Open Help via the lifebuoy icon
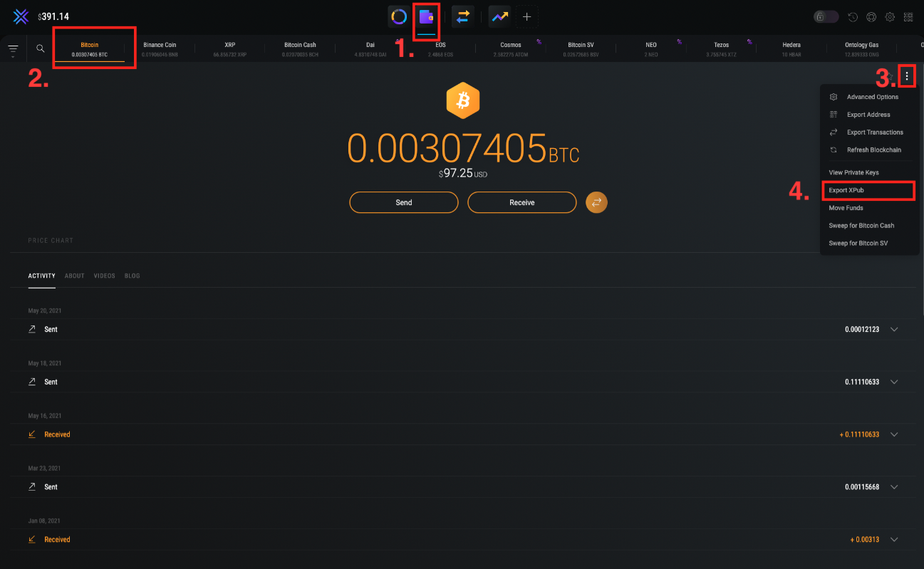924x569 pixels. tap(871, 16)
